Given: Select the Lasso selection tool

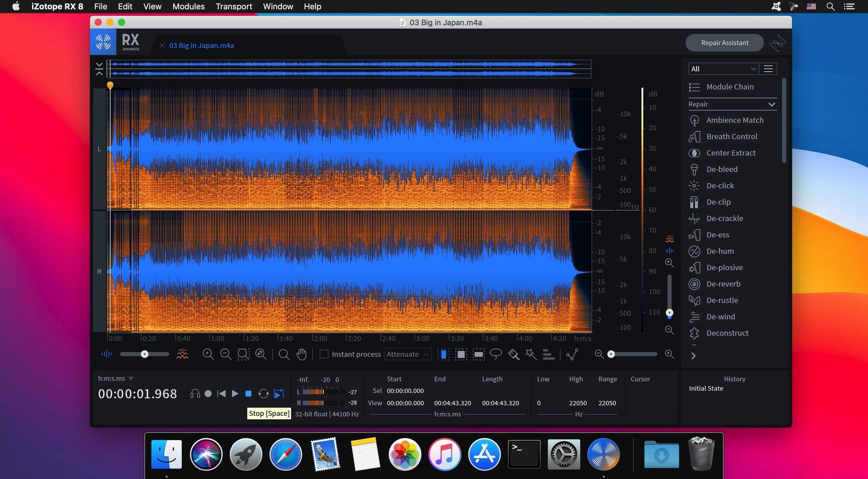Looking at the screenshot, I should (496, 354).
